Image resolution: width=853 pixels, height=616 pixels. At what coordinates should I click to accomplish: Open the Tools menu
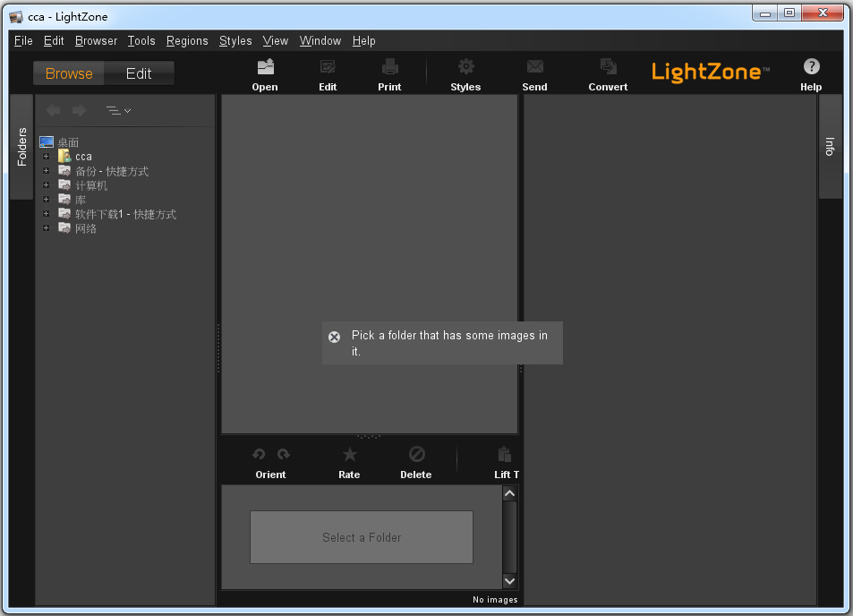[141, 41]
